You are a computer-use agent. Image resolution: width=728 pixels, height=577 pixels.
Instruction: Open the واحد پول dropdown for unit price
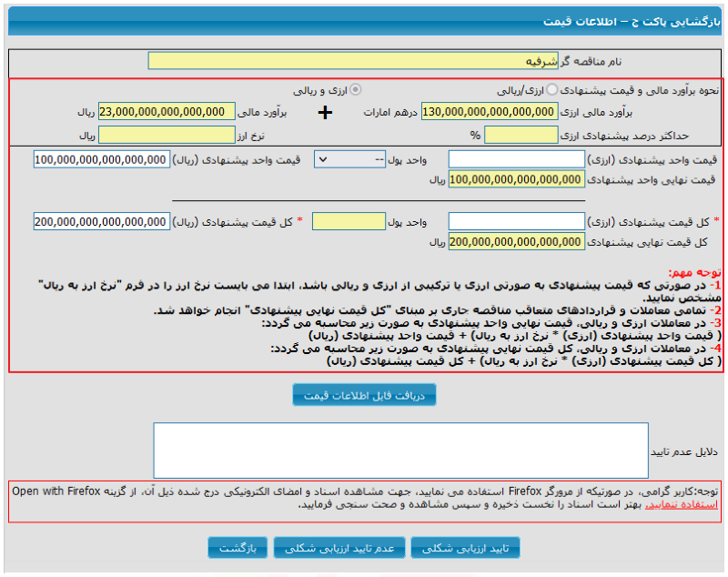(349, 159)
